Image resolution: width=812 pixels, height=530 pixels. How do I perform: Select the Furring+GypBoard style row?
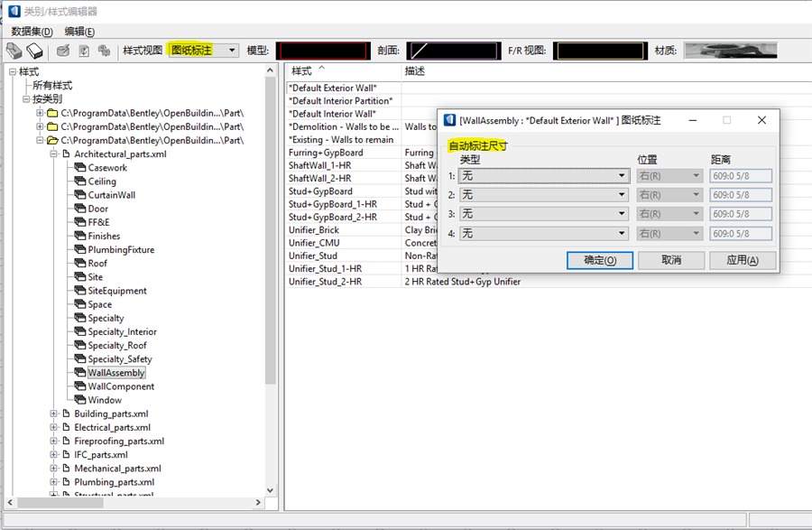click(326, 153)
